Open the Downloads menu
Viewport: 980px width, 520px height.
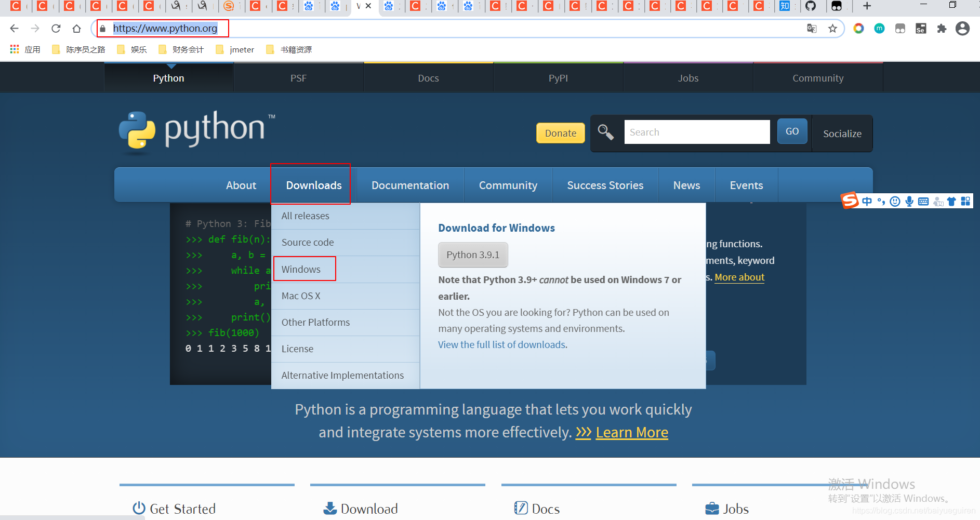[x=314, y=185]
